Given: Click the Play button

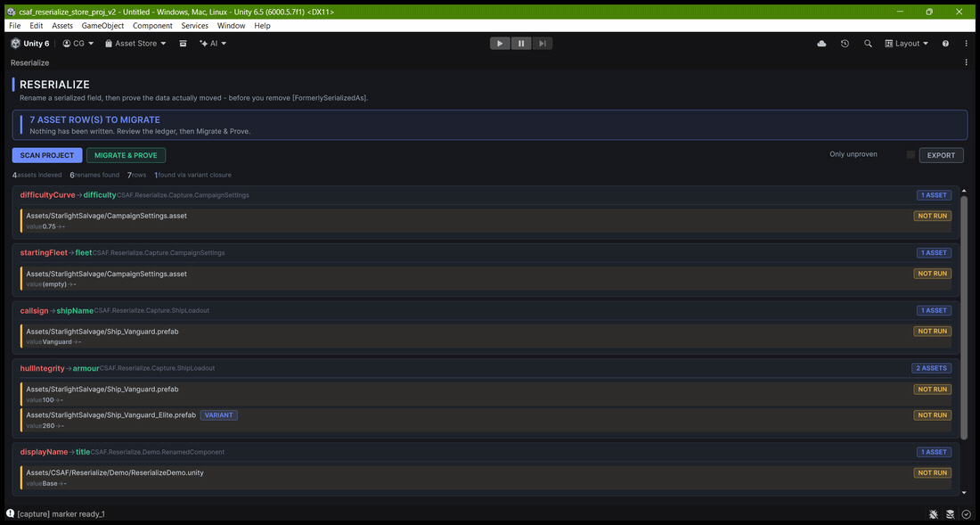Looking at the screenshot, I should [x=500, y=43].
